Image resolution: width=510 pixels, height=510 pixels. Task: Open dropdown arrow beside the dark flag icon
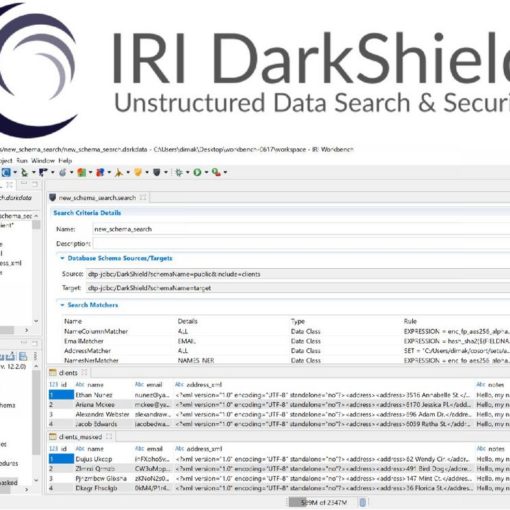(52, 172)
